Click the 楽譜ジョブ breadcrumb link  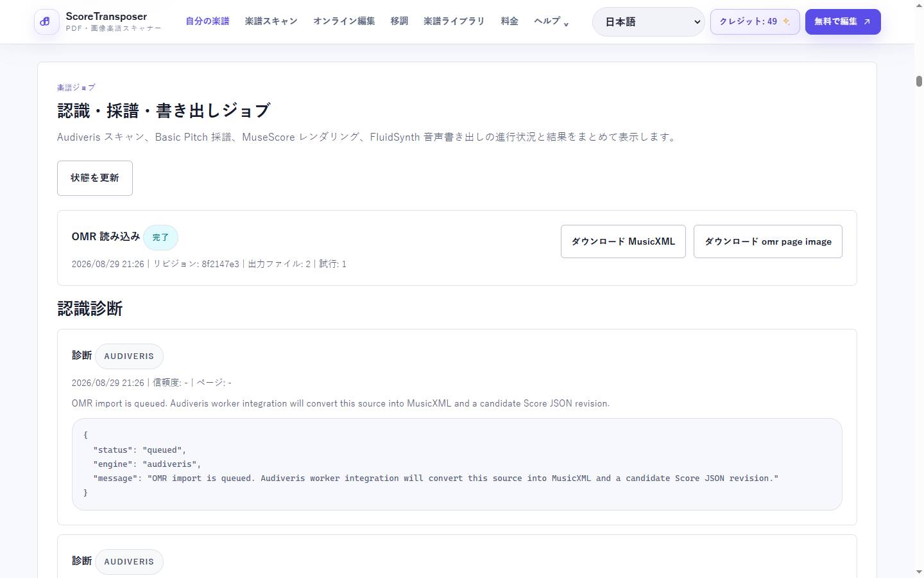(76, 87)
